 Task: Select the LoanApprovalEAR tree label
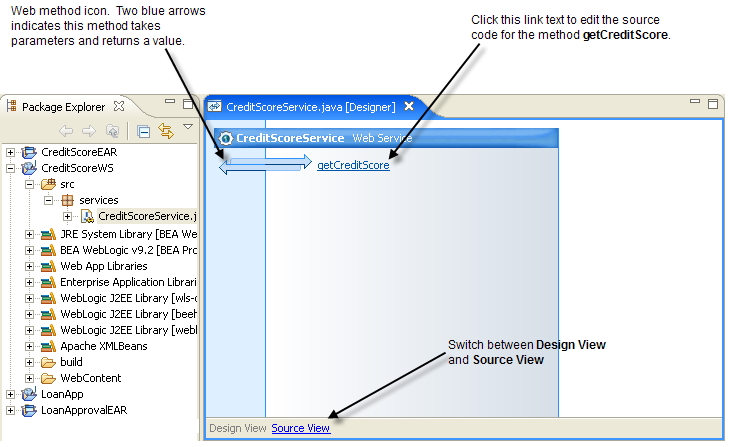(84, 410)
